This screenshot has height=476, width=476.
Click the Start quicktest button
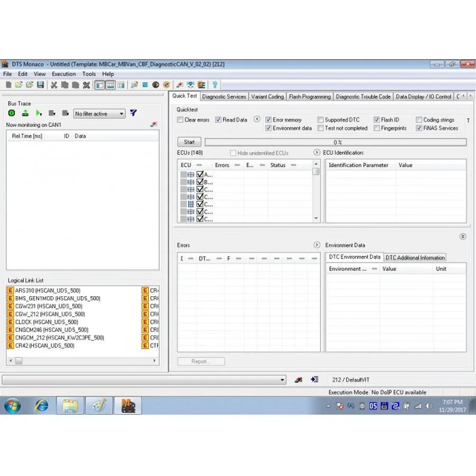click(189, 142)
